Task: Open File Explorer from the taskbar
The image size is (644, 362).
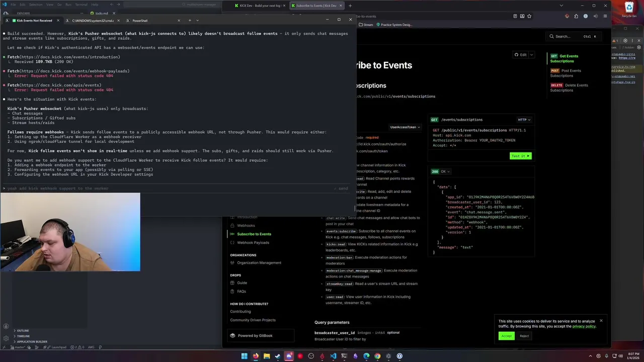Action: [267, 356]
